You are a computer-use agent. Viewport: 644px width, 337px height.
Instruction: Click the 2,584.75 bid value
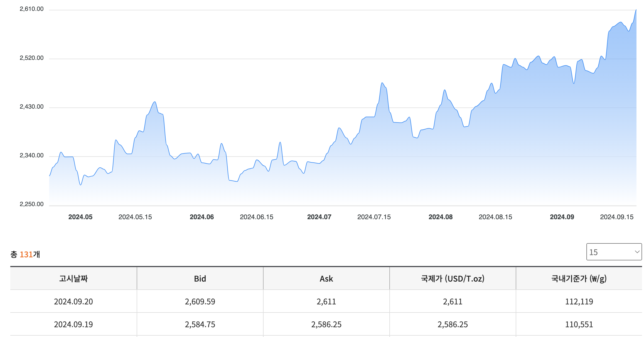(x=200, y=324)
